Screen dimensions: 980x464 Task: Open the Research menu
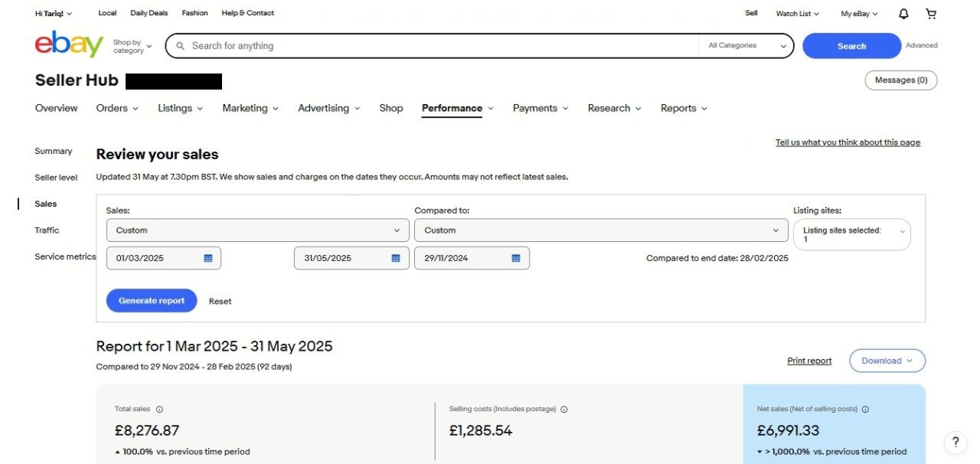[x=615, y=108]
